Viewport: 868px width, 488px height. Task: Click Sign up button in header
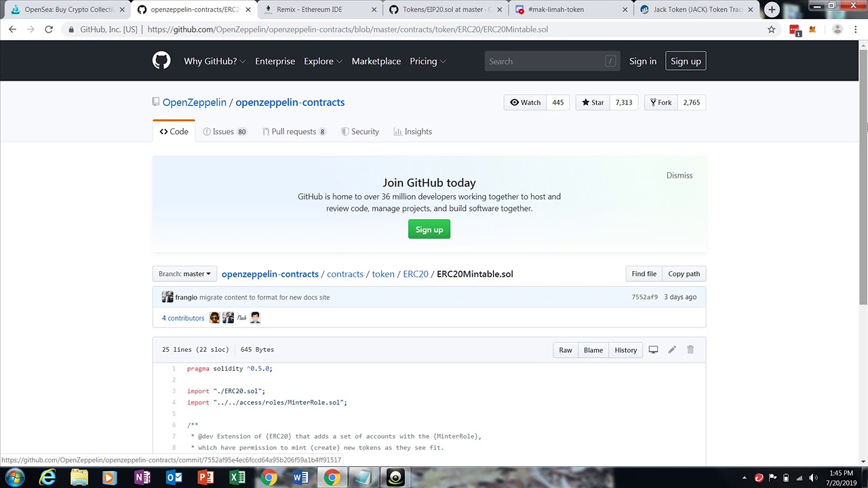coord(686,61)
